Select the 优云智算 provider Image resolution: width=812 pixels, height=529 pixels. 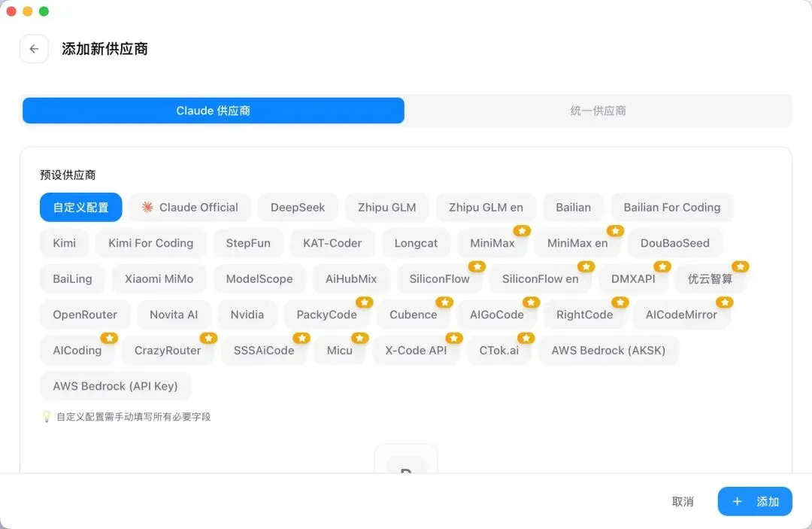[x=710, y=278]
